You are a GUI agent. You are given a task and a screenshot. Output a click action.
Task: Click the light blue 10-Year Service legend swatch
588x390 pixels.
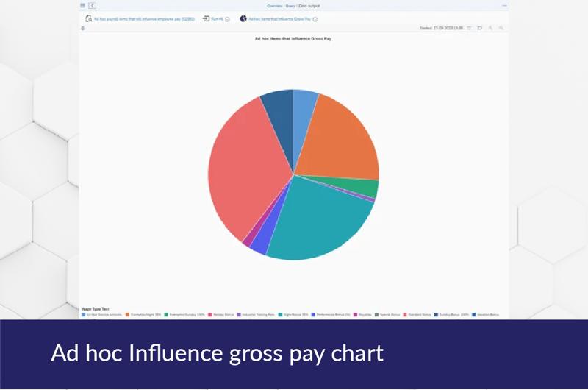83,314
